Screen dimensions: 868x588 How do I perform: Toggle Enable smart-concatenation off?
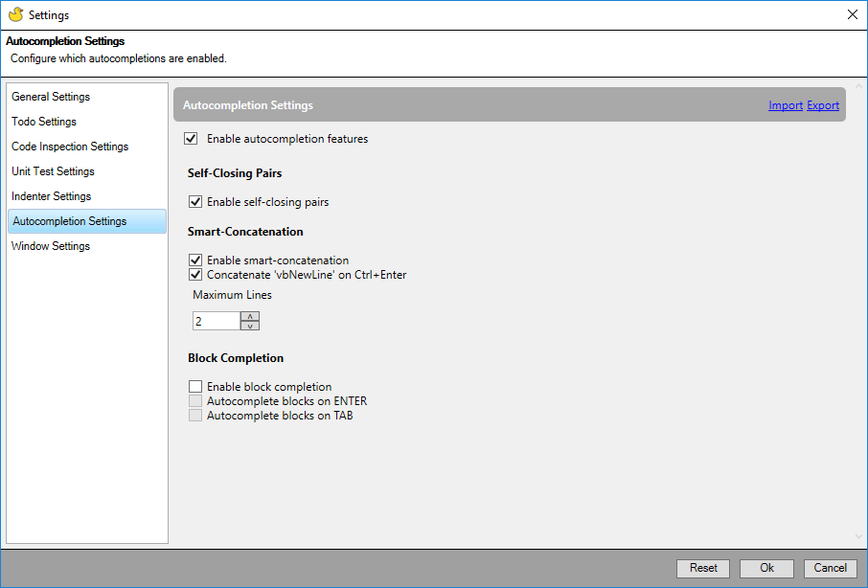tap(195, 260)
